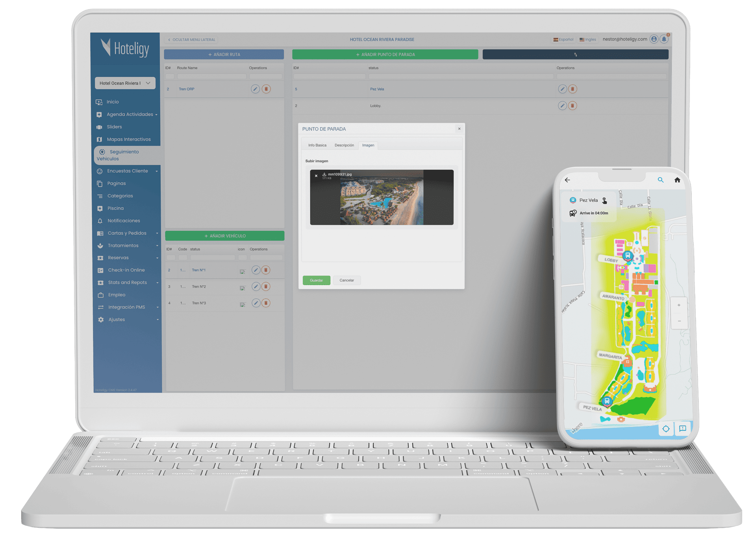The height and width of the screenshot is (540, 756).
Task: Click the Route Name filter field
Action: click(x=211, y=76)
